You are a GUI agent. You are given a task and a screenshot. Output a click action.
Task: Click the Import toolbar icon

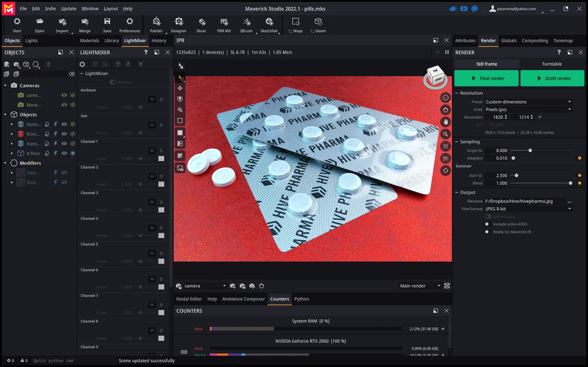(x=62, y=22)
